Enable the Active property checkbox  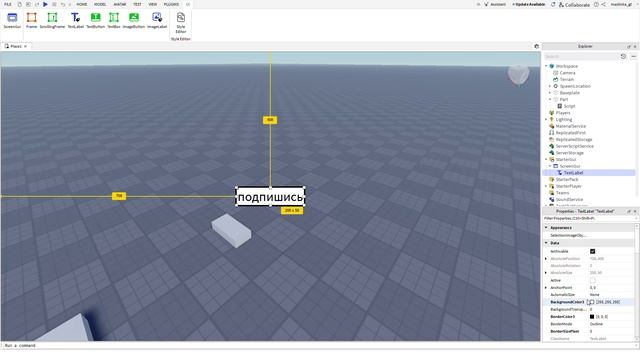click(592, 280)
